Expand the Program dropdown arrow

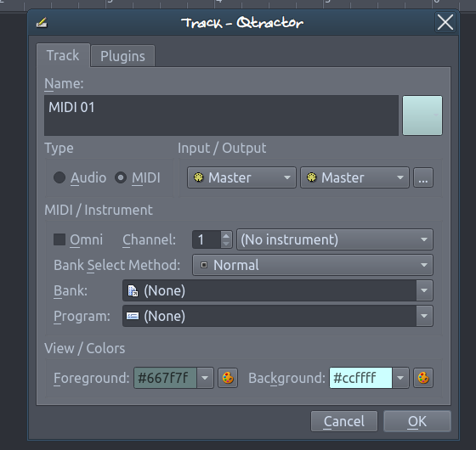point(424,316)
